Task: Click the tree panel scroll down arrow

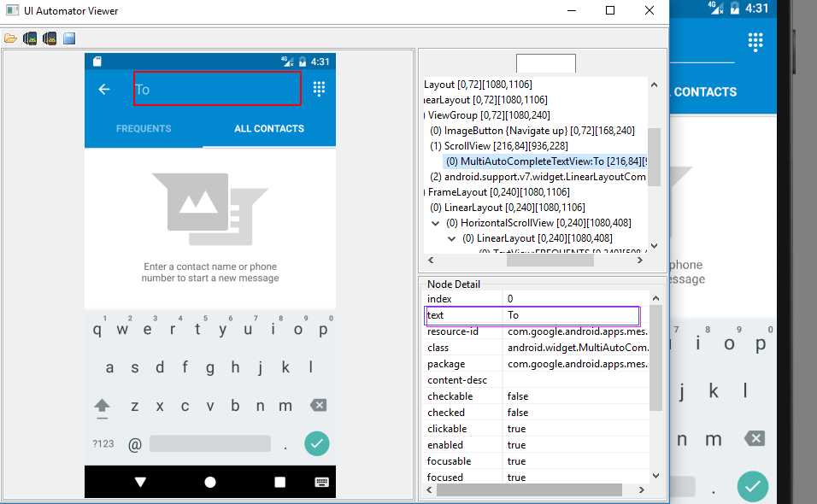Action: [x=655, y=246]
